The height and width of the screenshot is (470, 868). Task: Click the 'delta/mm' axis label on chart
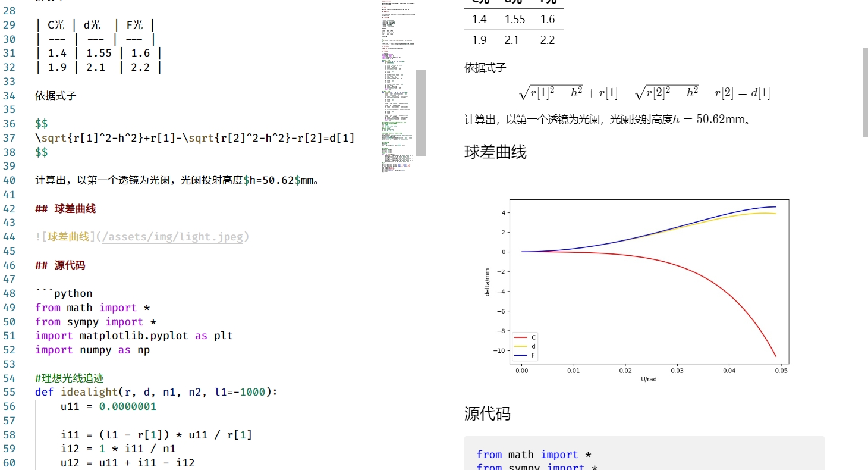[488, 282]
